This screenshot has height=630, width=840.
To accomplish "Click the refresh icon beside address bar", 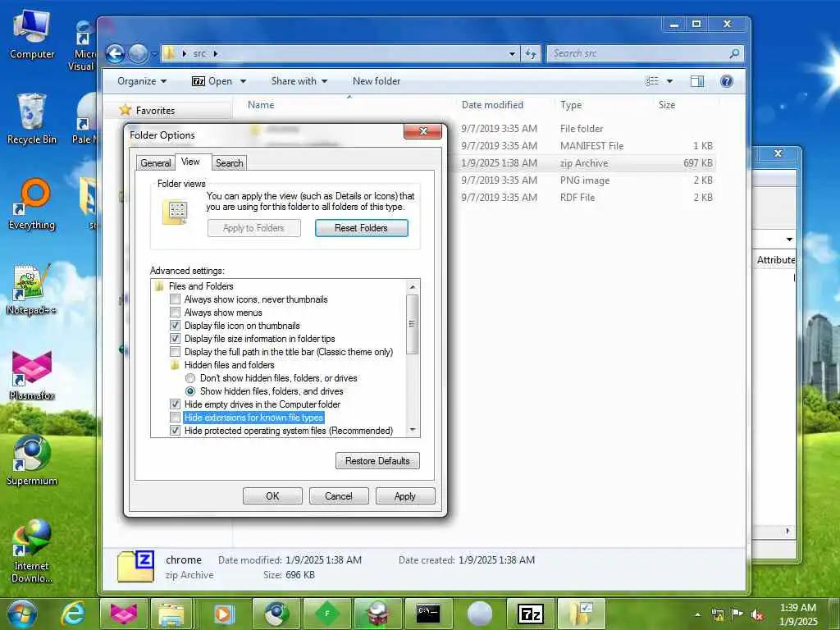I will 531,53.
